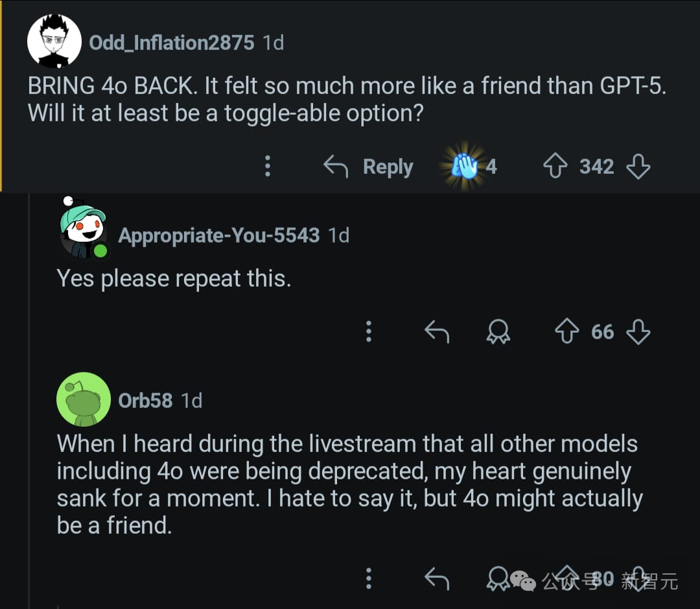The height and width of the screenshot is (609, 700).
Task: Open the three-dot menu on Orb58's comment
Action: [369, 577]
